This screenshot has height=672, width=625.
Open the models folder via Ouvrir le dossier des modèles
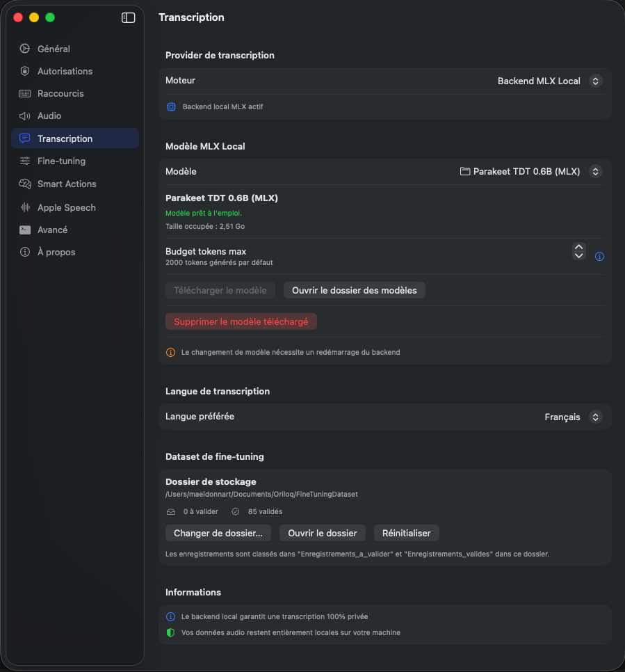coord(354,290)
